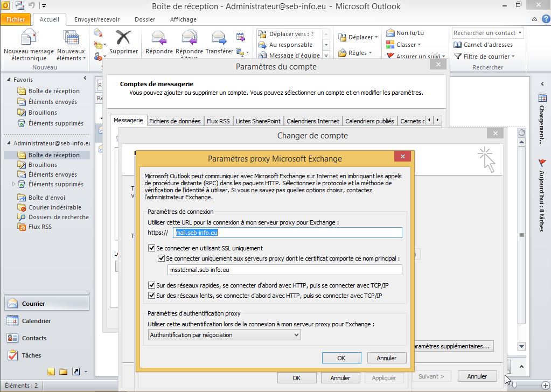Click the Outlook help question mark icon

pos(546,19)
